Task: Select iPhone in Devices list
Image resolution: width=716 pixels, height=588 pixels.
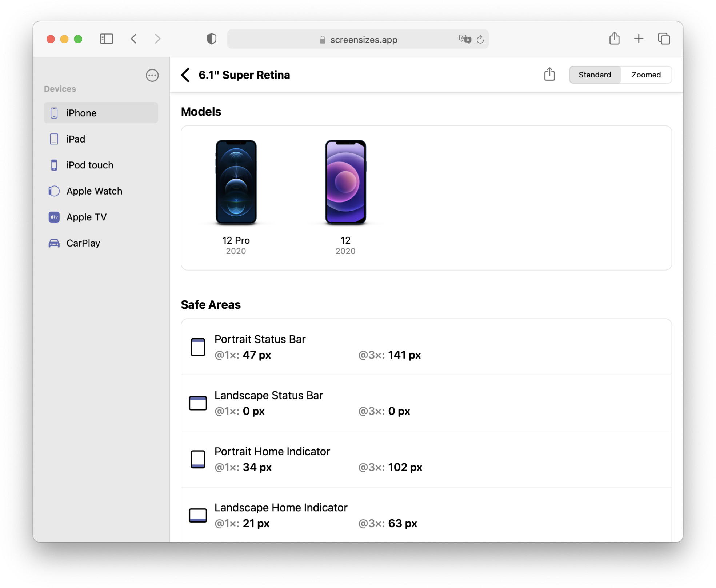Action: click(x=101, y=113)
